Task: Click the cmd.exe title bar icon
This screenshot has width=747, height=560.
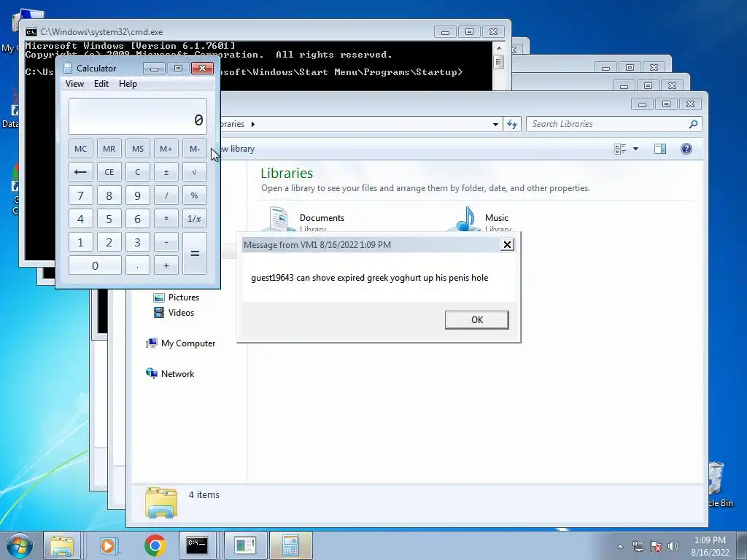Action: (31, 32)
